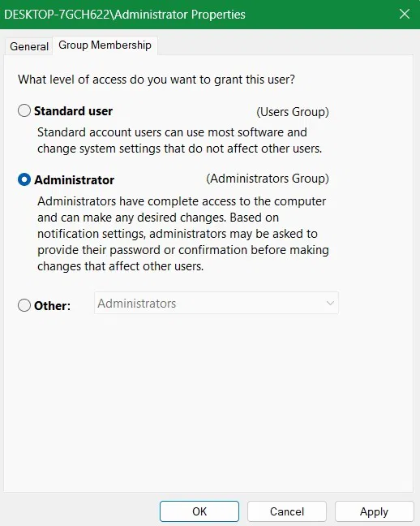Click the 'What level of access' question text
420x526 pixels.
[156, 80]
